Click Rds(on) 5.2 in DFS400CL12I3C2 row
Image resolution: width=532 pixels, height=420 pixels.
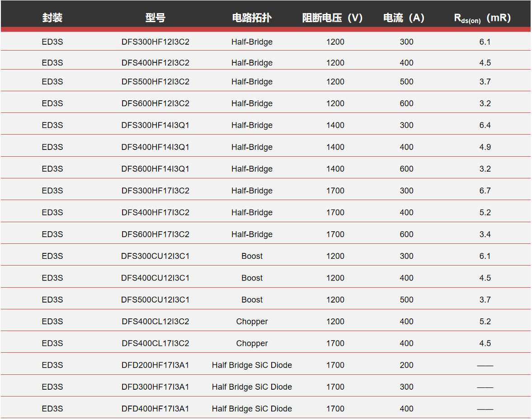click(x=485, y=322)
